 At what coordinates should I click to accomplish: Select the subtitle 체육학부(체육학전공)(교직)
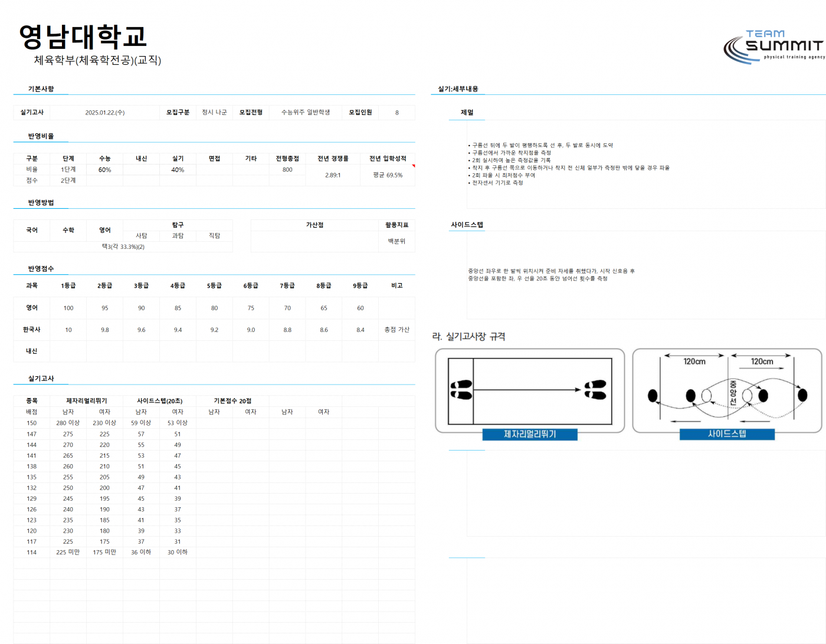coord(97,60)
